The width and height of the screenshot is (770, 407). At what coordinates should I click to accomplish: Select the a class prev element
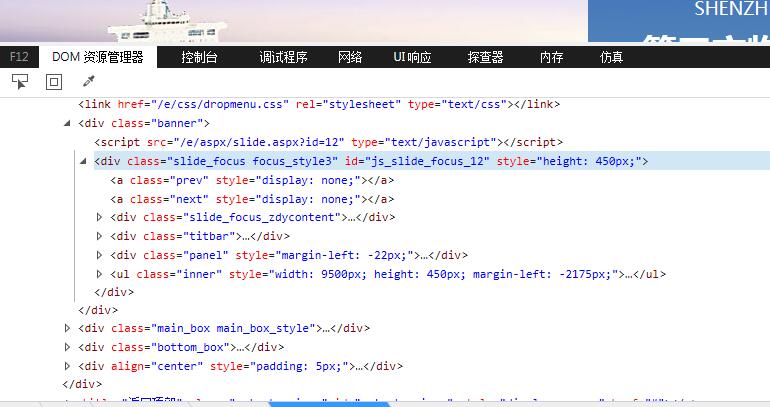coord(250,180)
